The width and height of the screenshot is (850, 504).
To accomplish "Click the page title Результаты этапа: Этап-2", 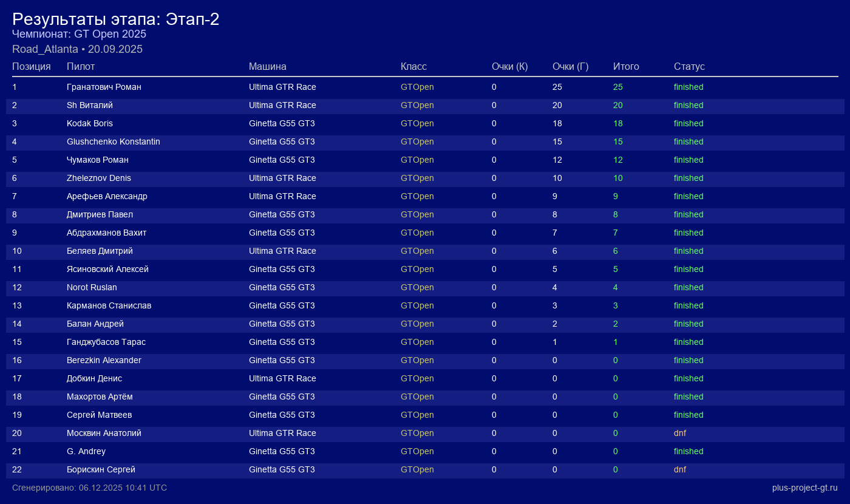I will [x=115, y=19].
